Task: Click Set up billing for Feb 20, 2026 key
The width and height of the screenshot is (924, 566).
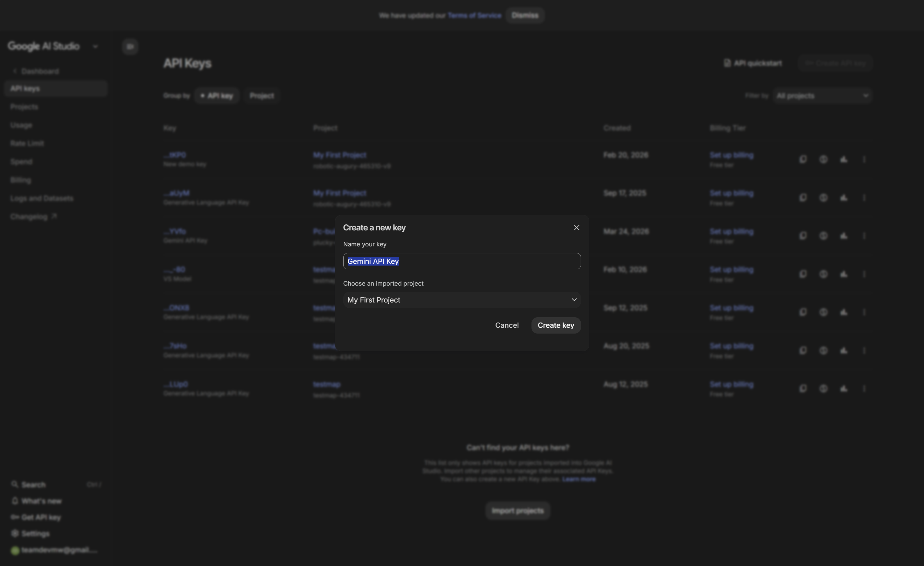Action: coord(731,155)
